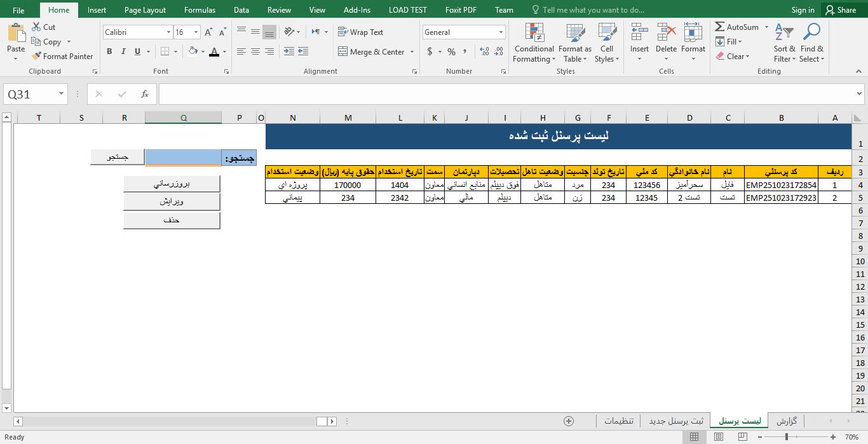Toggle Wrap Text on selected cell
The image size is (868, 444).
coord(360,32)
